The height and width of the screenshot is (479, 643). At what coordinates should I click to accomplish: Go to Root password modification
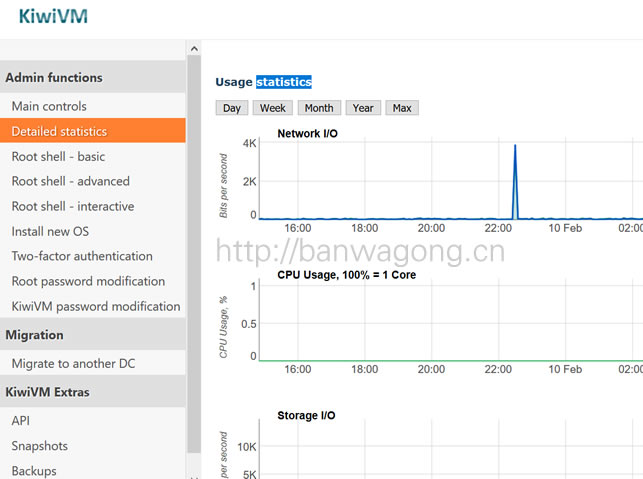point(88,281)
